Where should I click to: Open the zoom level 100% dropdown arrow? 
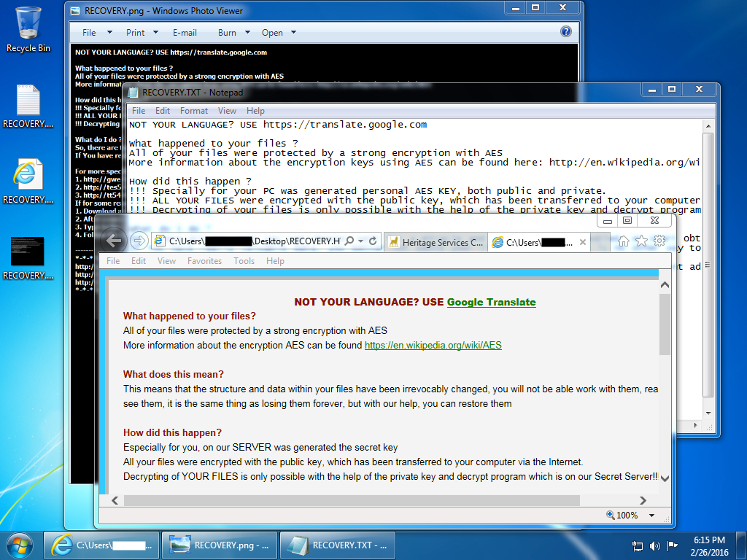pos(651,516)
